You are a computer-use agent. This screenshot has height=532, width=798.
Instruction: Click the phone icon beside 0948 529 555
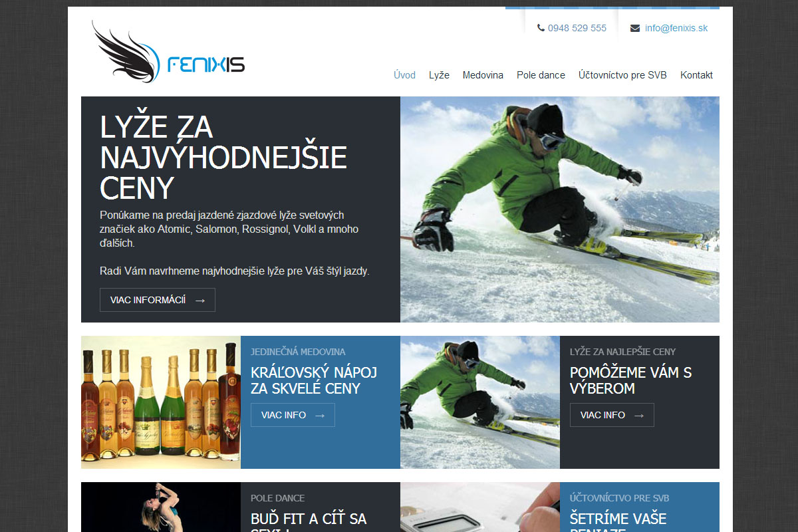click(x=541, y=28)
